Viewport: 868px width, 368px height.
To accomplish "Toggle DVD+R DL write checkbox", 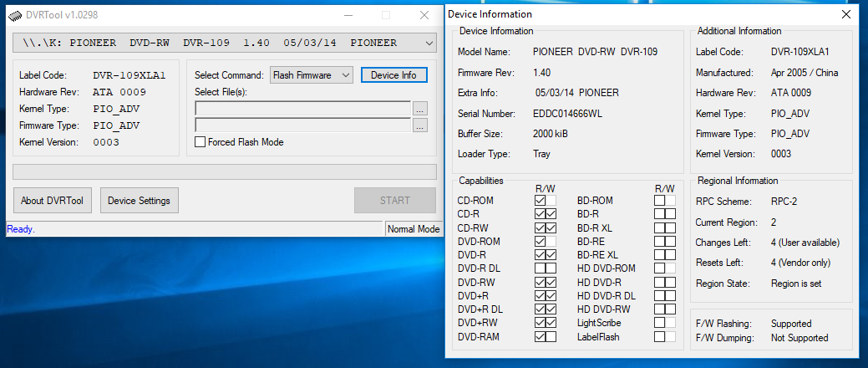I will coord(551,309).
